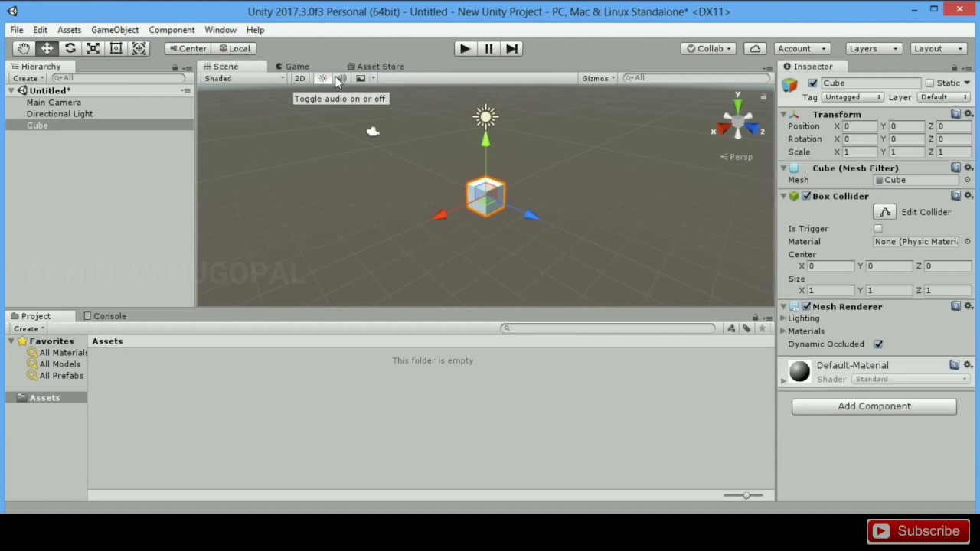Enable the Is Trigger checkbox
This screenshot has height=551, width=980.
pyautogui.click(x=878, y=229)
